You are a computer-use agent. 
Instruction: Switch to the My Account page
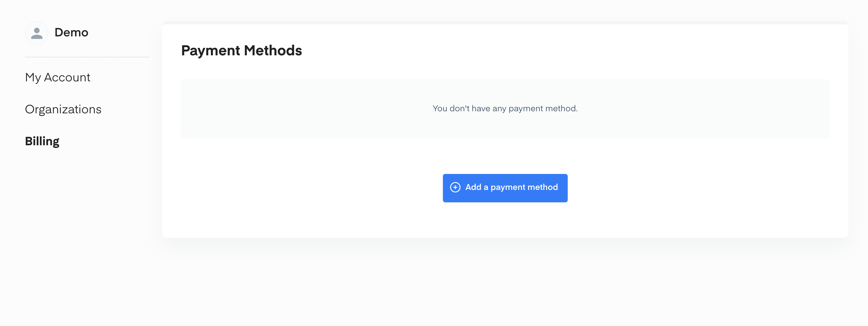point(58,78)
